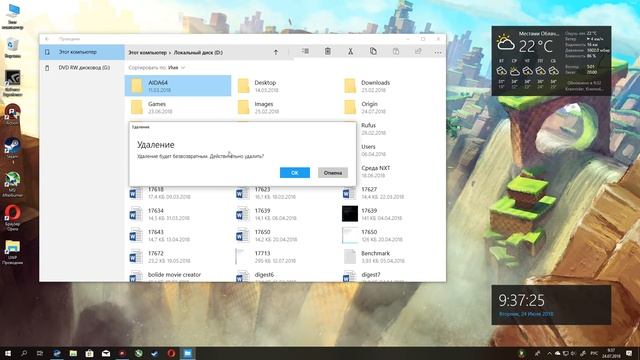
Task: Open the Opera browser desktop shortcut
Action: point(13,218)
